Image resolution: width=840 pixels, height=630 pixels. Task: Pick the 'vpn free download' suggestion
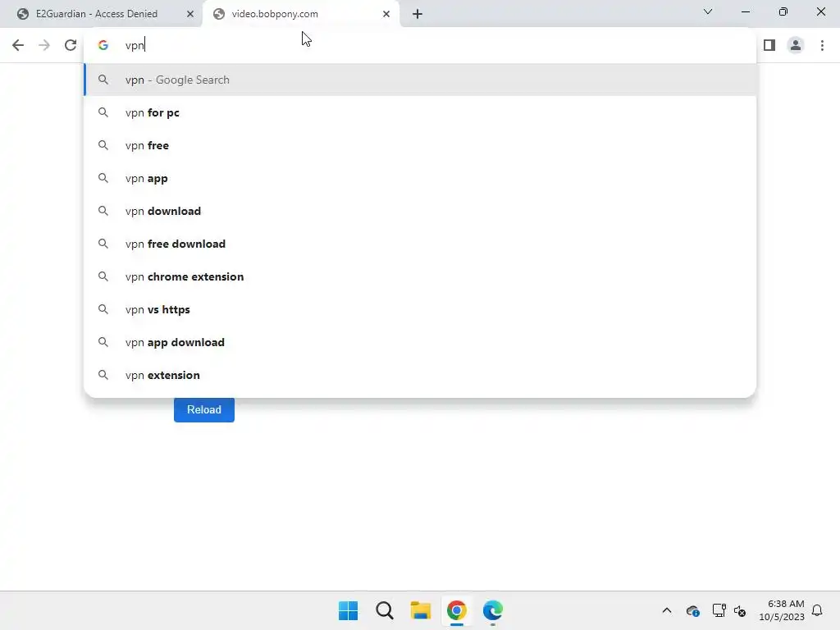(x=420, y=244)
